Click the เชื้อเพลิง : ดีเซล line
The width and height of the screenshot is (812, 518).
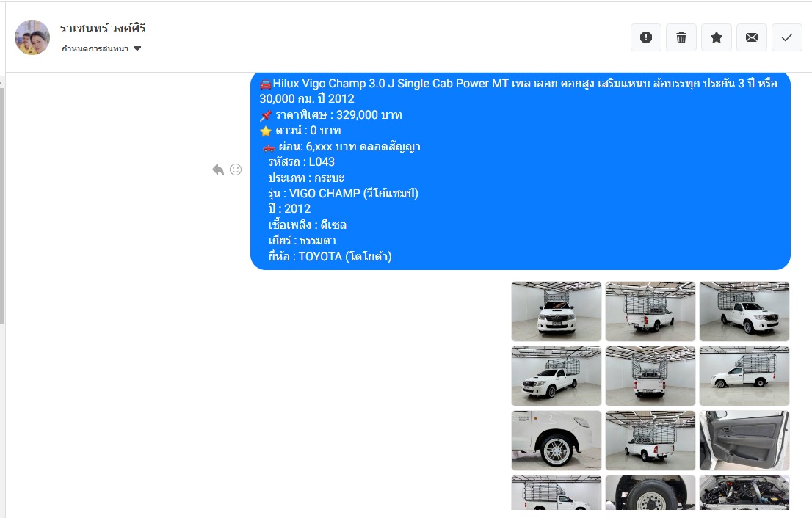pyautogui.click(x=307, y=225)
